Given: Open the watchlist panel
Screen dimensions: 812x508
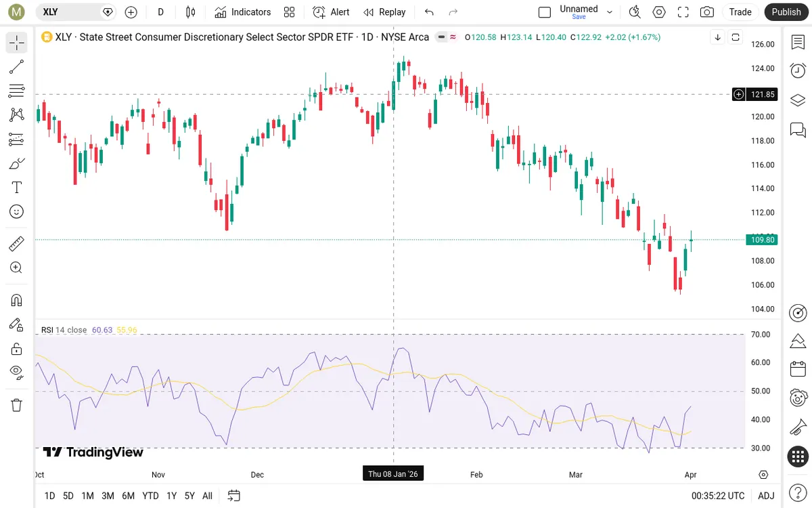Looking at the screenshot, I should (798, 43).
